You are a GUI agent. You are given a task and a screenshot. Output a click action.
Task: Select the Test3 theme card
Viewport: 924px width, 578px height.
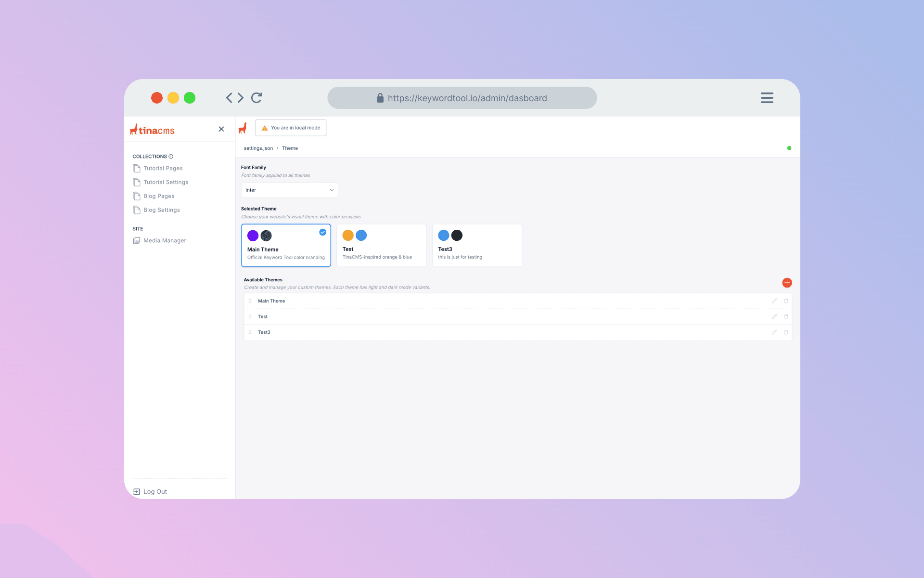coord(477,245)
